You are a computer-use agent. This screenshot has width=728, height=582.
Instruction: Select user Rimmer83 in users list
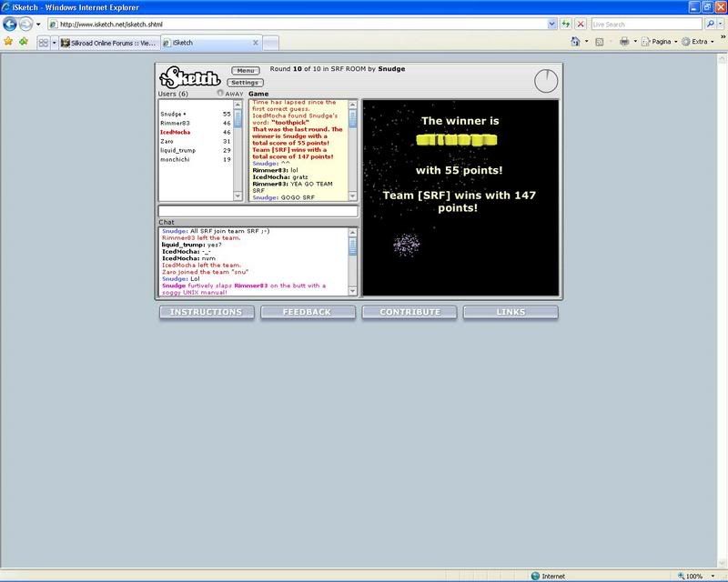pos(195,123)
